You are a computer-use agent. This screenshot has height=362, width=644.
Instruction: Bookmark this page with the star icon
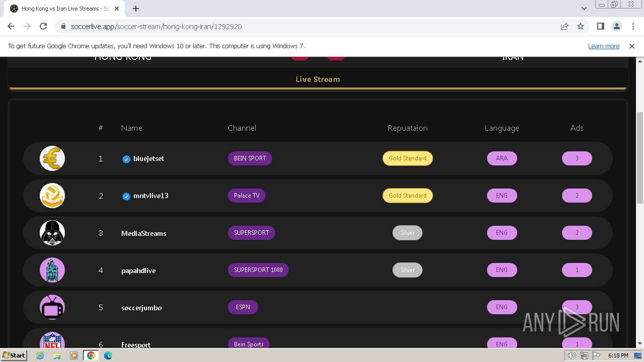(x=581, y=26)
